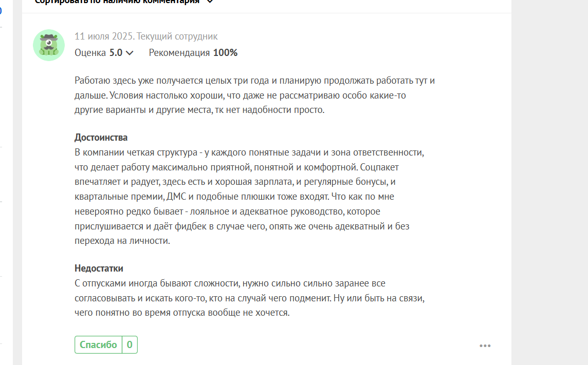Click the word Соцпакет in the pros text
The image size is (588, 365).
tap(379, 167)
